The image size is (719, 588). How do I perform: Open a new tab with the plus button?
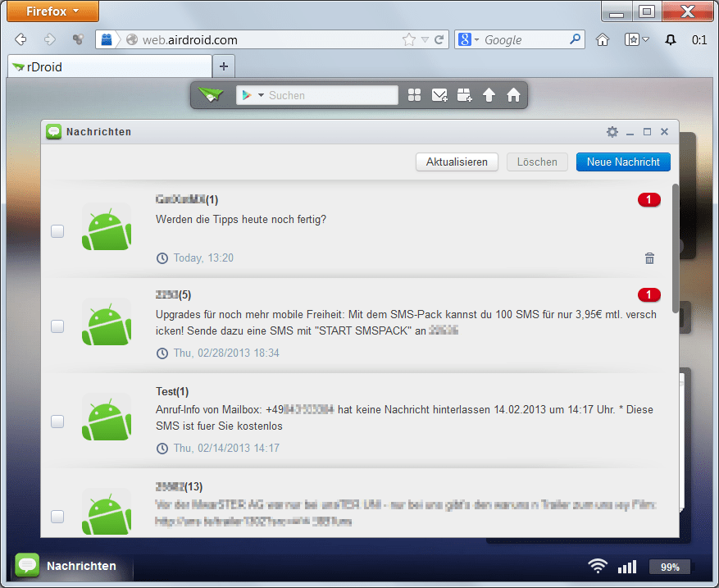coord(224,66)
